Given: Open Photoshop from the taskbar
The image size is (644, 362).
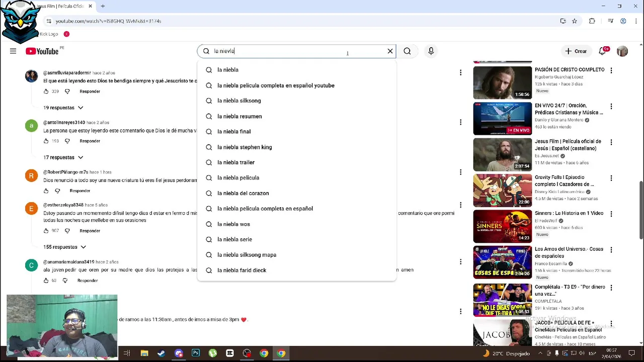Looking at the screenshot, I should pyautogui.click(x=196, y=353).
